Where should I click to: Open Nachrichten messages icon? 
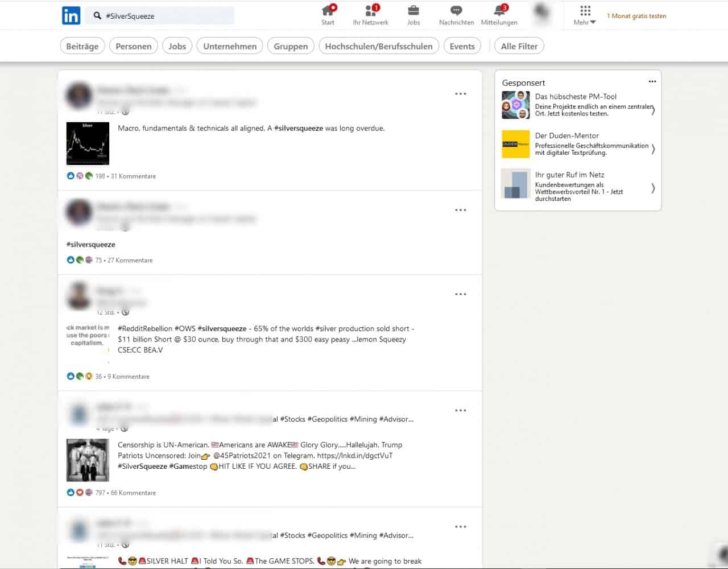tap(456, 11)
